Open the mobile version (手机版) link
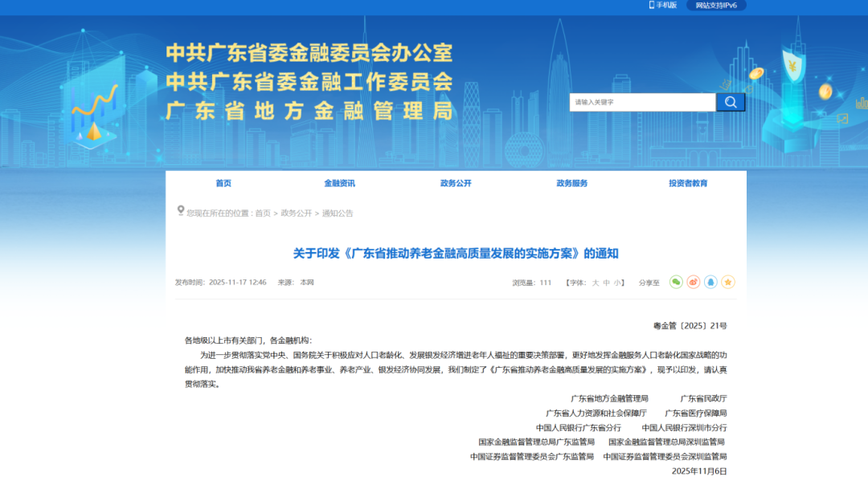868x489 pixels. [663, 5]
